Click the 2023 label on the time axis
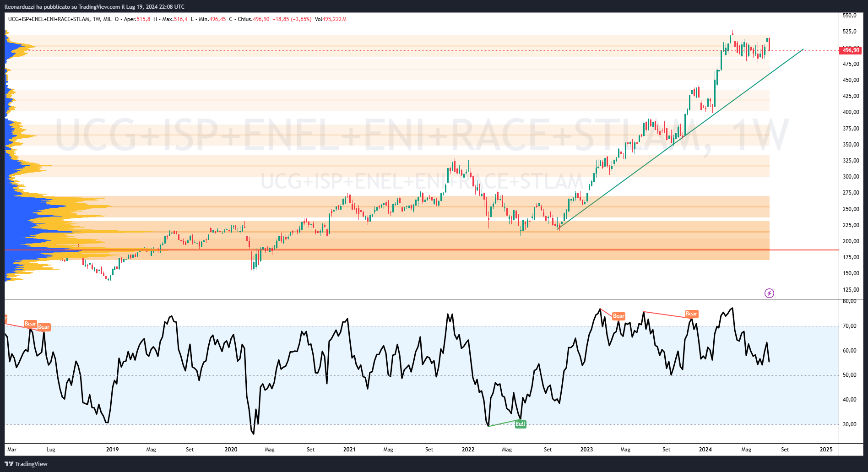 pos(586,450)
